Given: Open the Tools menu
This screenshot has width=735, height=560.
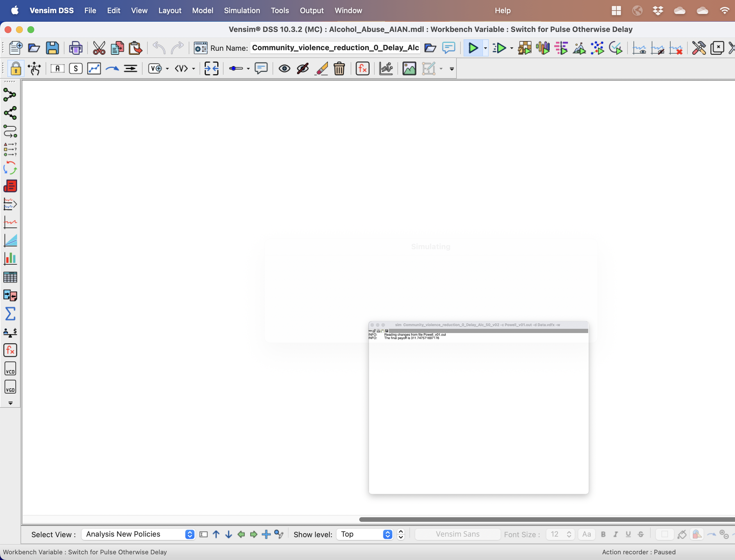Looking at the screenshot, I should pos(280,10).
